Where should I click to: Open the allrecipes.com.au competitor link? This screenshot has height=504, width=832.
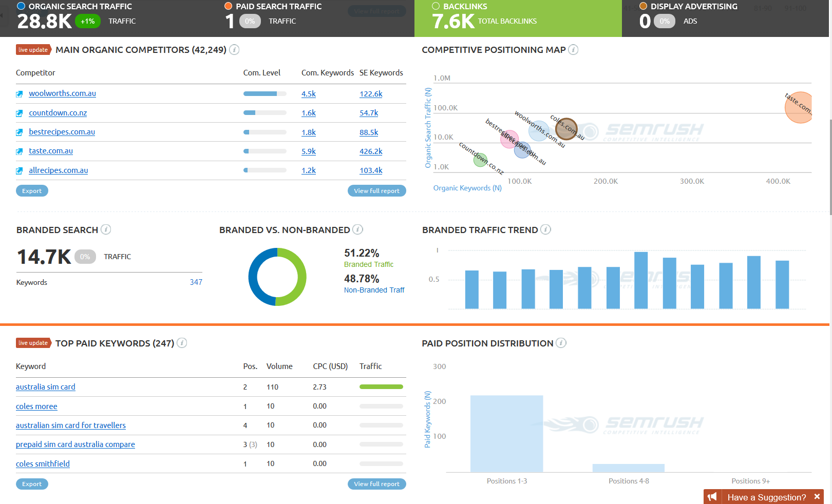(x=59, y=170)
